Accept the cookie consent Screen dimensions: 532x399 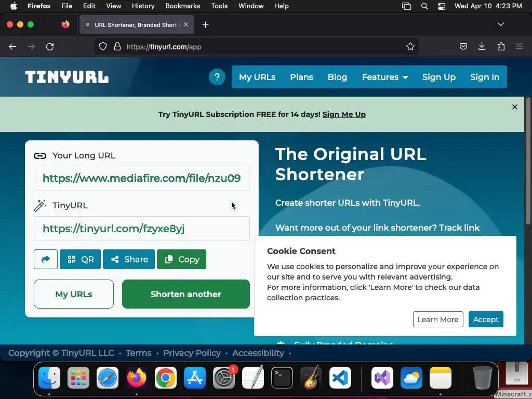[486, 320]
